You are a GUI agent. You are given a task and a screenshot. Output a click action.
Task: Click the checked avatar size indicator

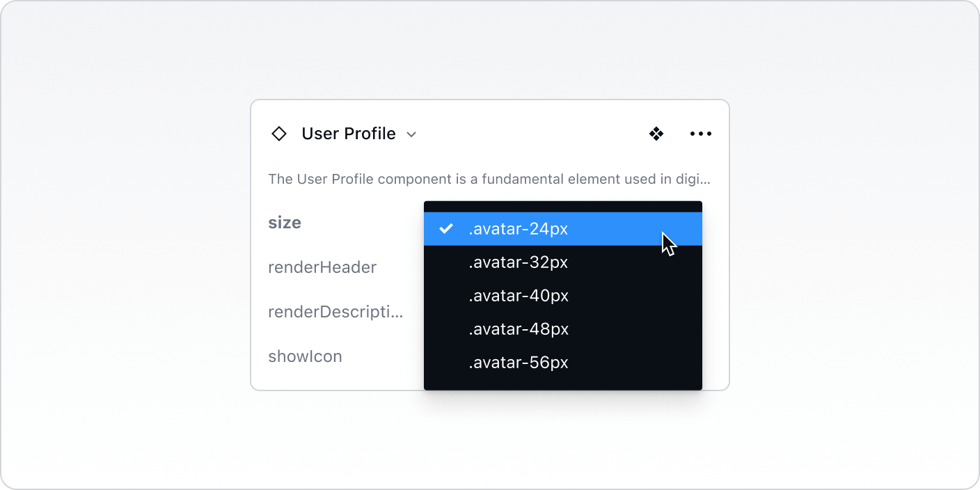446,228
